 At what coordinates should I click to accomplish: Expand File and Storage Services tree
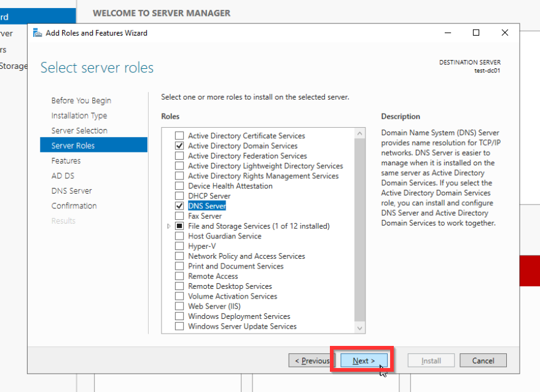tap(168, 226)
